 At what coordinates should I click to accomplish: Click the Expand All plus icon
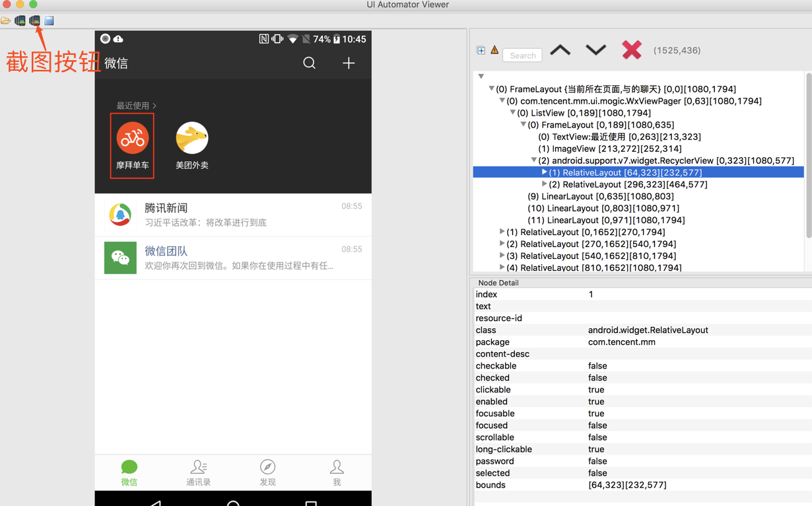(x=481, y=50)
